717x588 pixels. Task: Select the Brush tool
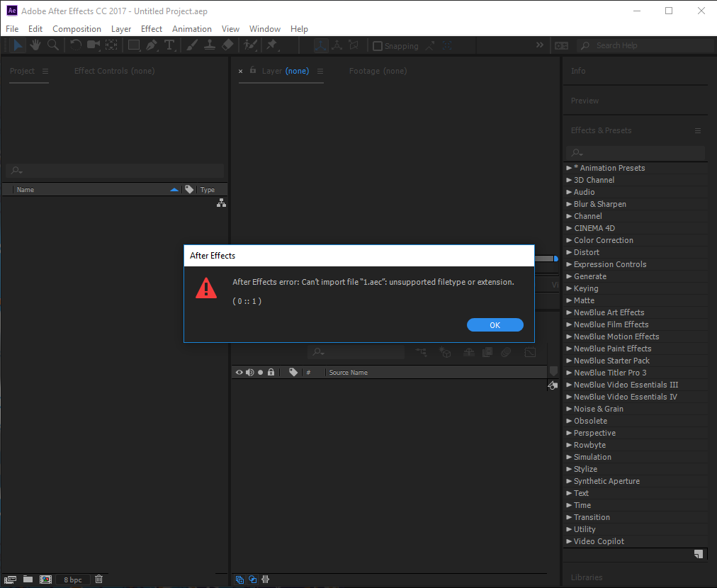point(192,45)
